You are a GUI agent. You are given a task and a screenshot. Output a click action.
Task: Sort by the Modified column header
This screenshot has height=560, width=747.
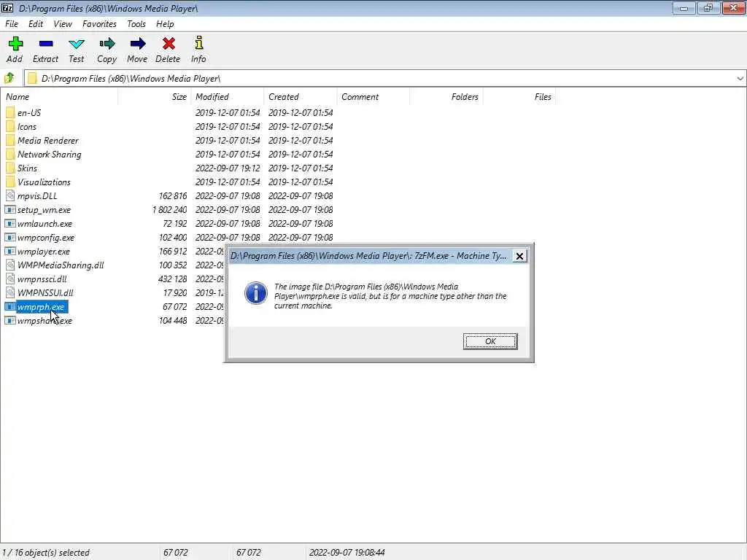tap(228, 97)
